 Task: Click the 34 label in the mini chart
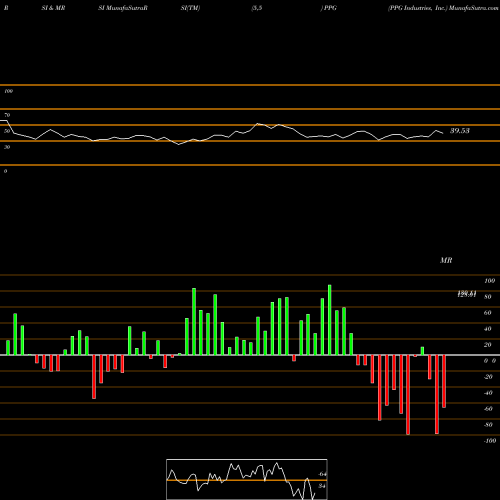point(322,486)
